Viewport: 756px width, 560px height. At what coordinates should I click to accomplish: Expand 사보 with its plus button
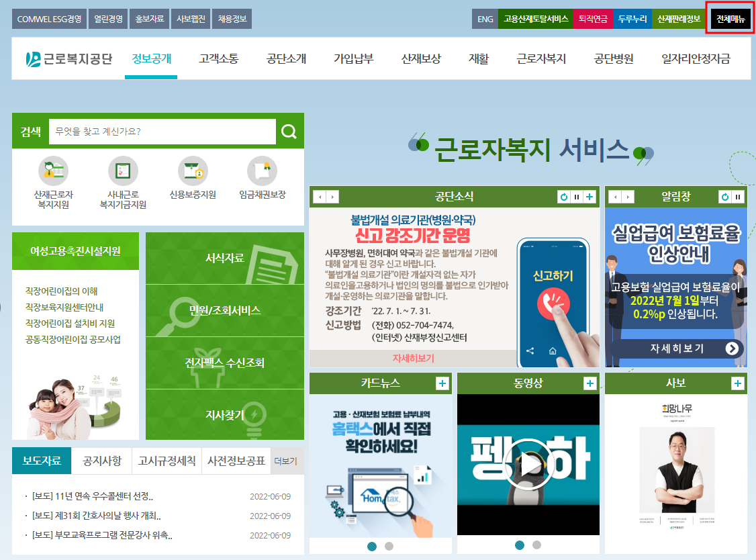pyautogui.click(x=738, y=383)
